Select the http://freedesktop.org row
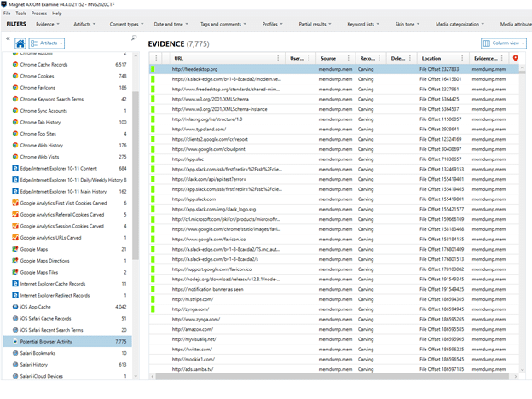 click(x=334, y=69)
